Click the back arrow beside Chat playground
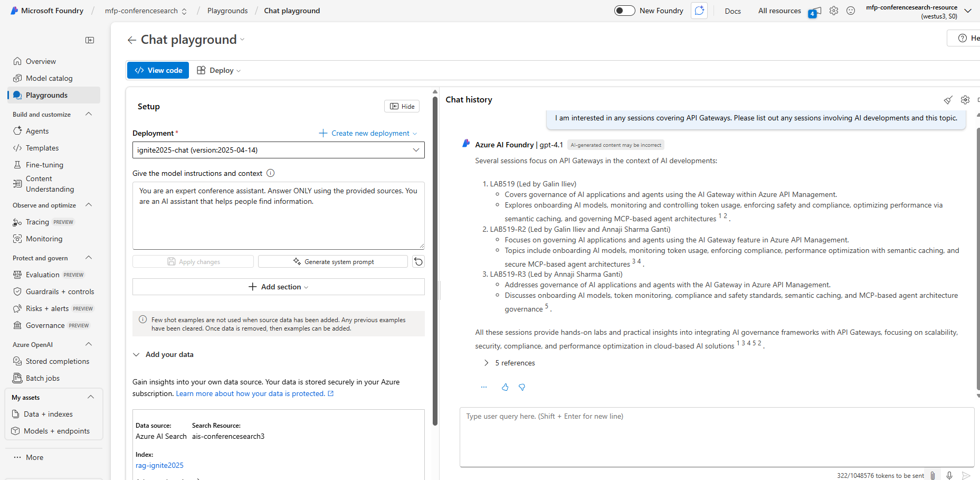The image size is (980, 480). click(131, 40)
